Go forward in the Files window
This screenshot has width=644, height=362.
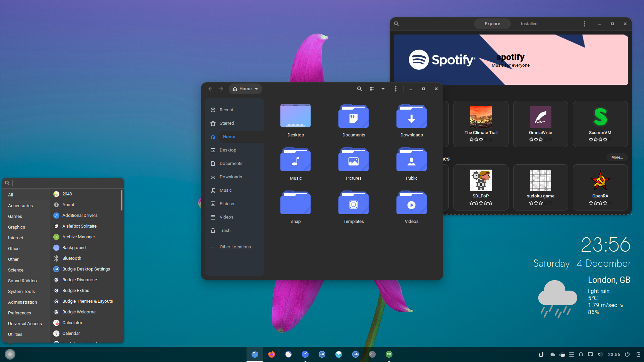(221, 89)
